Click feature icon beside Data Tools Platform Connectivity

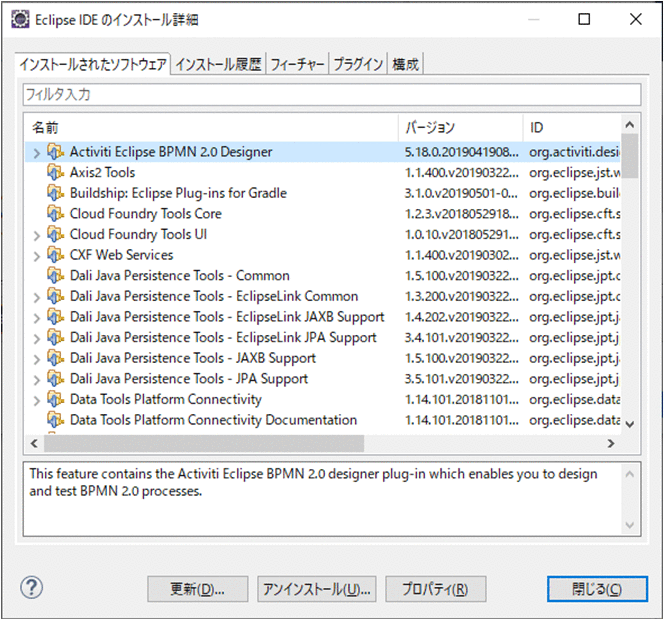coord(55,399)
